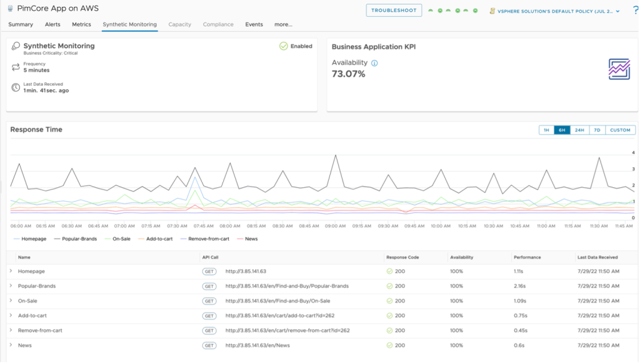Screen dimensions: 640x364
Task: Expand the Add-to-cart row
Action: pyautogui.click(x=11, y=315)
